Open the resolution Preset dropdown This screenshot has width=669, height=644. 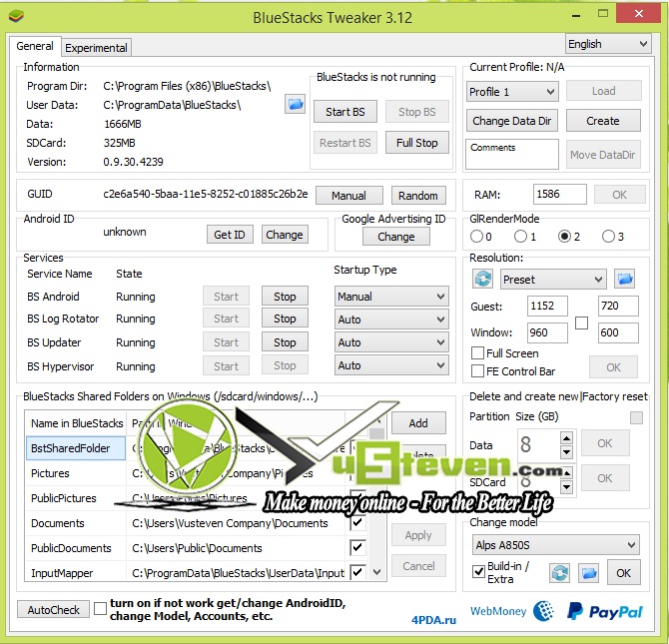553,280
